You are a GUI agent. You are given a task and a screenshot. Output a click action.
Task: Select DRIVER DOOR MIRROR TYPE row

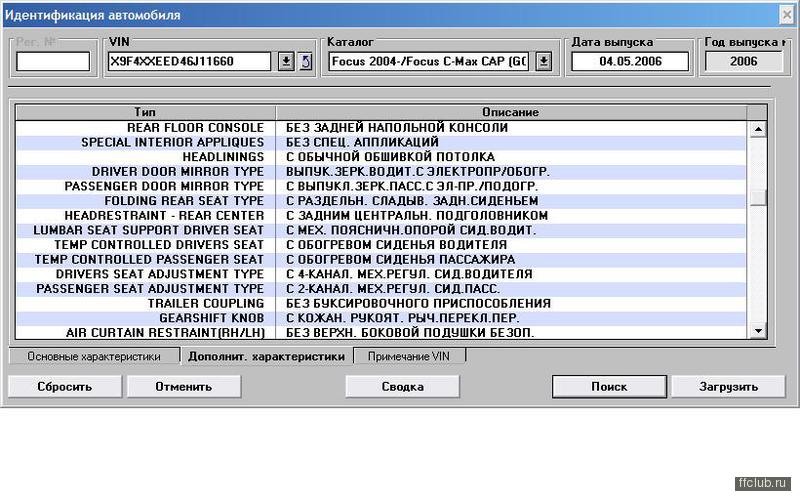tap(381, 172)
